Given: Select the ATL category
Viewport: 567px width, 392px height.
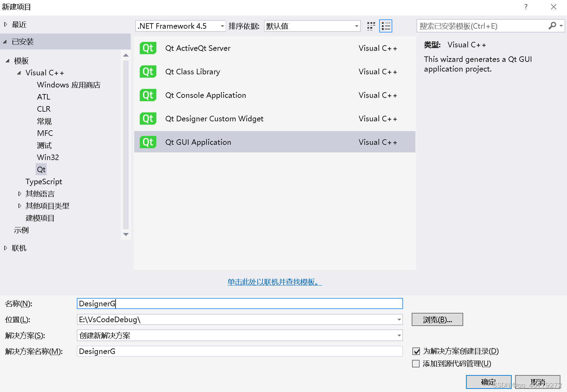Looking at the screenshot, I should pyautogui.click(x=44, y=97).
